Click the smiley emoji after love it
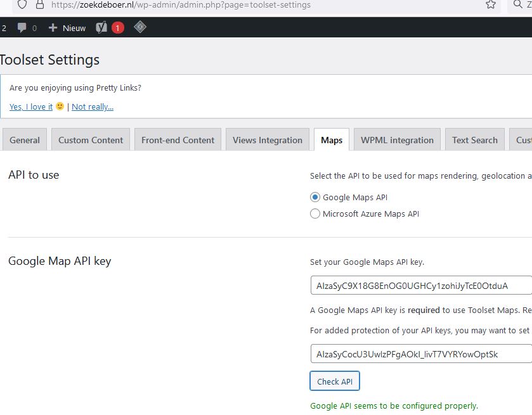The width and height of the screenshot is (532, 415). coord(60,106)
